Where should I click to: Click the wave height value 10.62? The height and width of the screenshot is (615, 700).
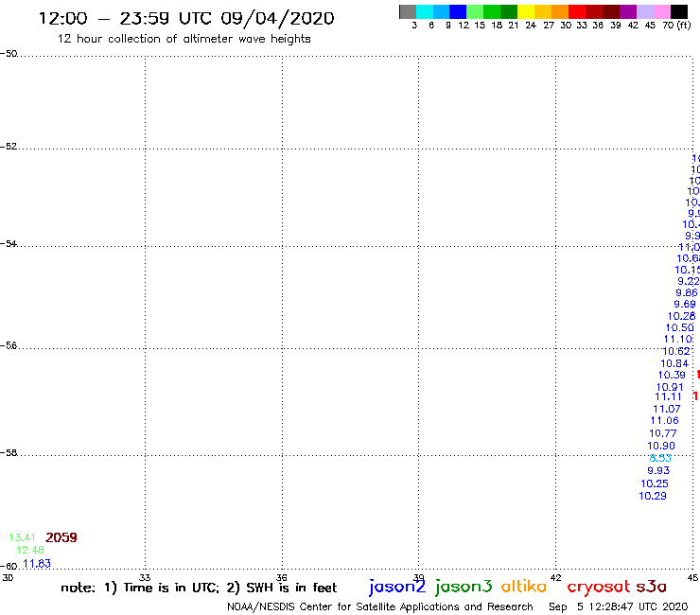[x=676, y=351]
